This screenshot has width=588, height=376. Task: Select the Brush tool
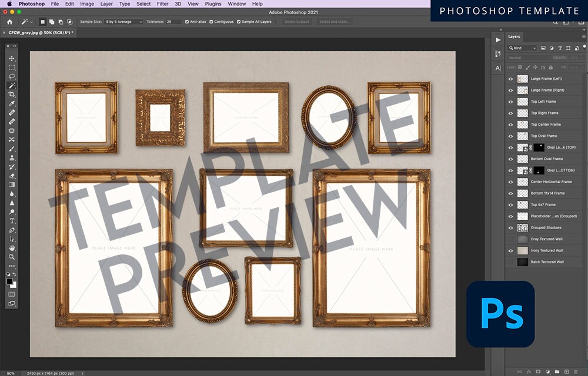[x=12, y=149]
